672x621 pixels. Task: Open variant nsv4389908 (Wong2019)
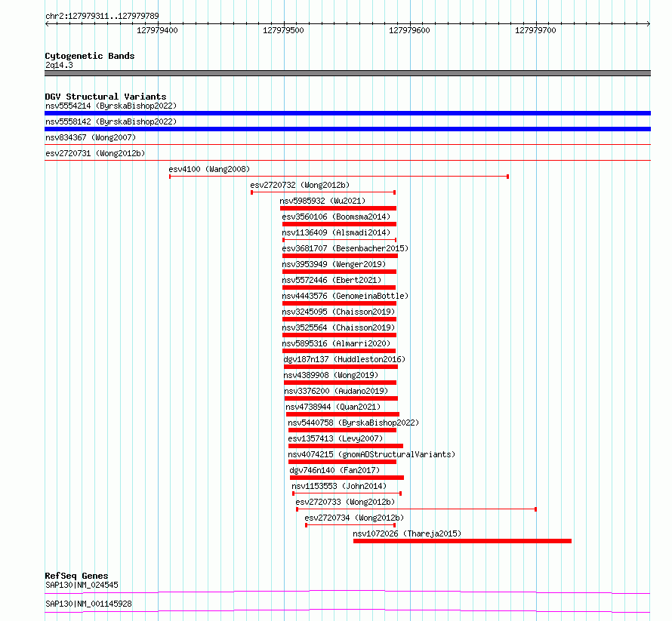(x=331, y=375)
